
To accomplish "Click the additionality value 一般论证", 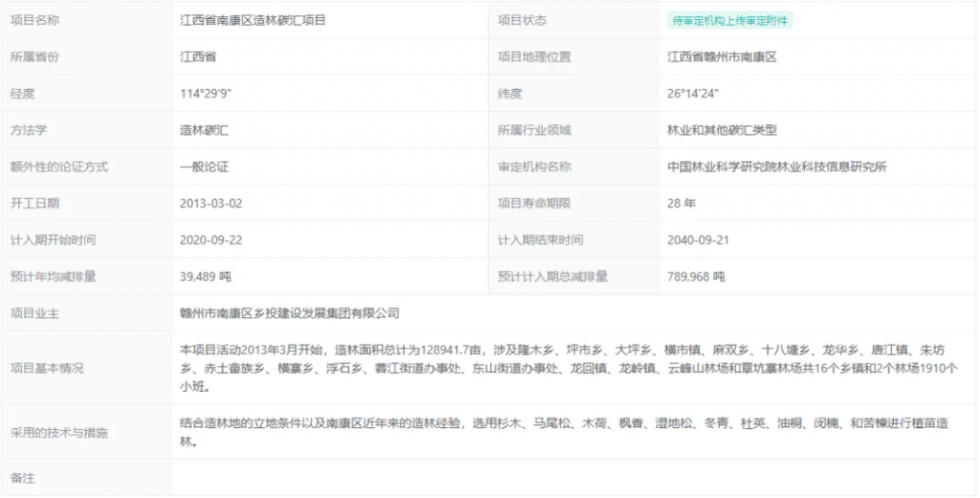I will click(204, 167).
